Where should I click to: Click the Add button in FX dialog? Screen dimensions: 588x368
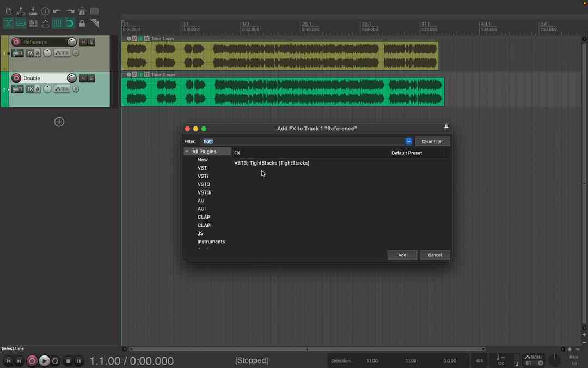click(x=402, y=255)
